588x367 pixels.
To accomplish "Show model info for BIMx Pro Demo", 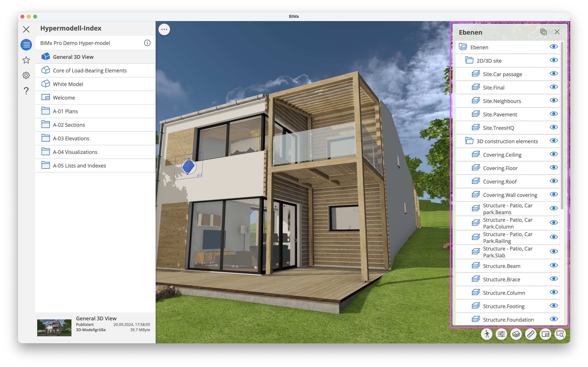I will point(147,43).
